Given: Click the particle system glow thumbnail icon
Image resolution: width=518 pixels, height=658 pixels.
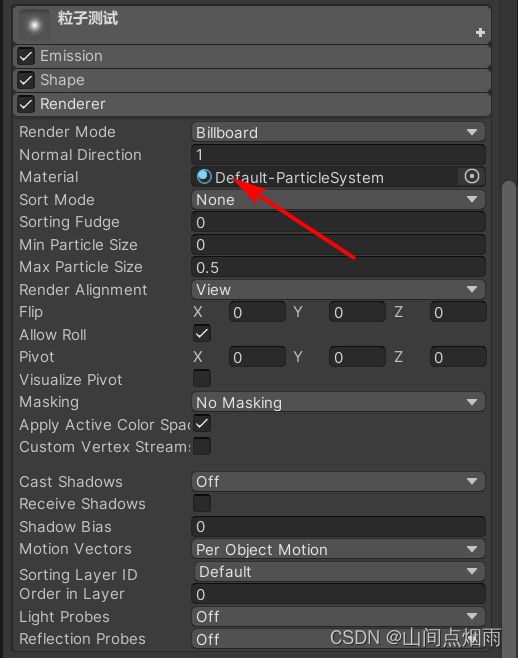Looking at the screenshot, I should click(x=34, y=25).
